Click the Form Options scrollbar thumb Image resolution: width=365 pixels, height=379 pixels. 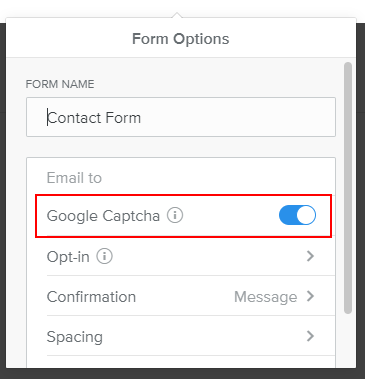click(x=348, y=188)
